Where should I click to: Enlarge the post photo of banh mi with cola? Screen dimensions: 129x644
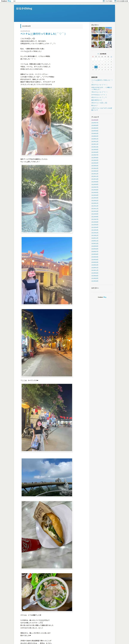tap(47, 535)
